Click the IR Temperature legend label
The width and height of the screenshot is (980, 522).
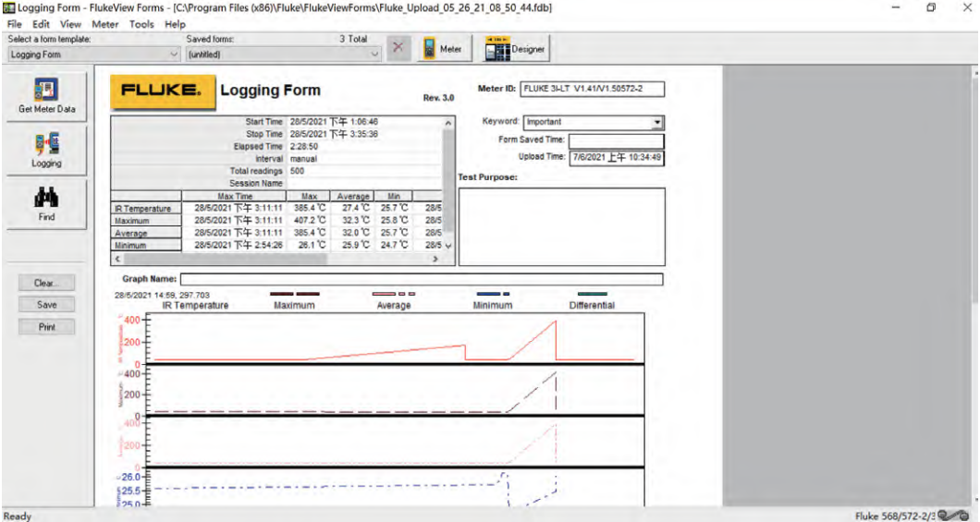pyautogui.click(x=195, y=305)
